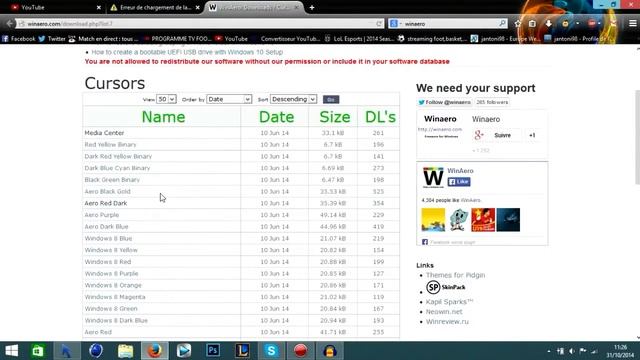Open Windows Store from taskbar
The height and width of the screenshot is (360, 640).
point(38,351)
